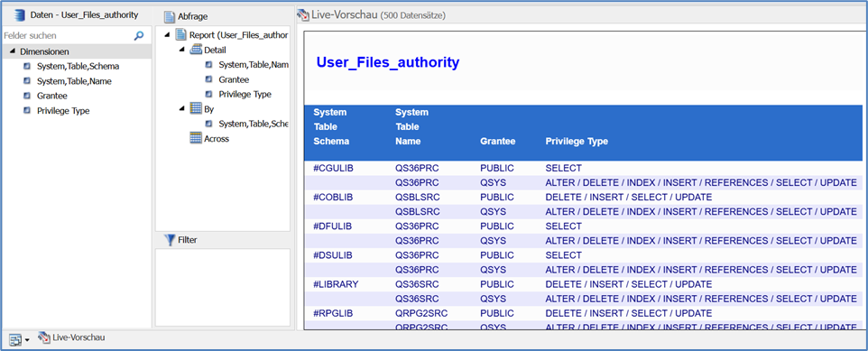Open the dropdown arrow next to layout icon
868x351 pixels.
[x=27, y=340]
